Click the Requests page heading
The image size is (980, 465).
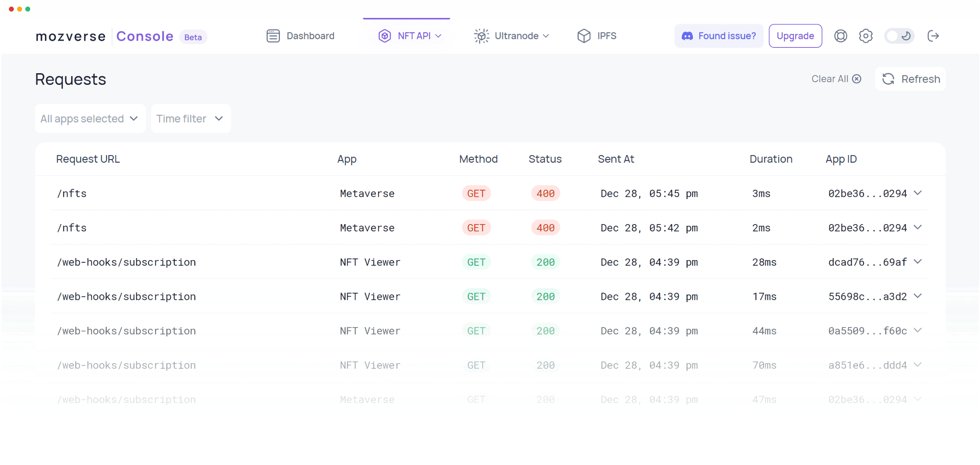point(71,79)
